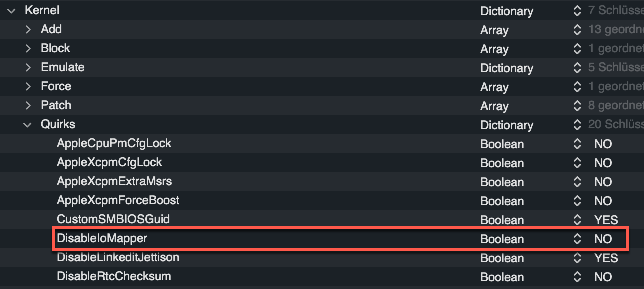Expand the Emulate dictionary entry

(x=28, y=68)
